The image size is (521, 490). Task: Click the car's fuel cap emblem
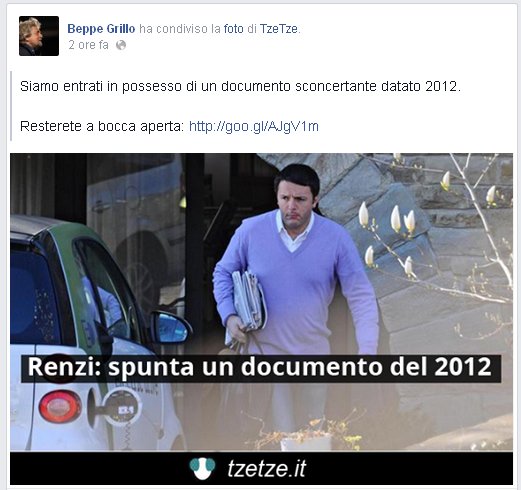pyautogui.click(x=122, y=408)
